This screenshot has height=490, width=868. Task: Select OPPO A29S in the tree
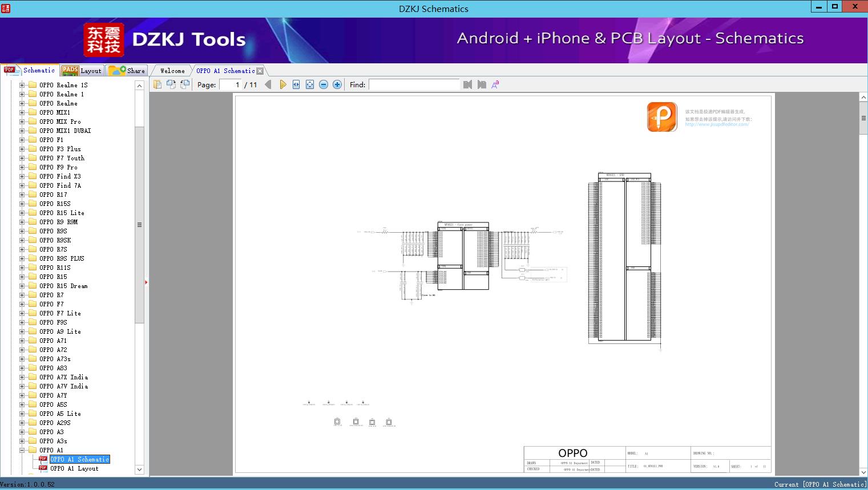tap(55, 423)
